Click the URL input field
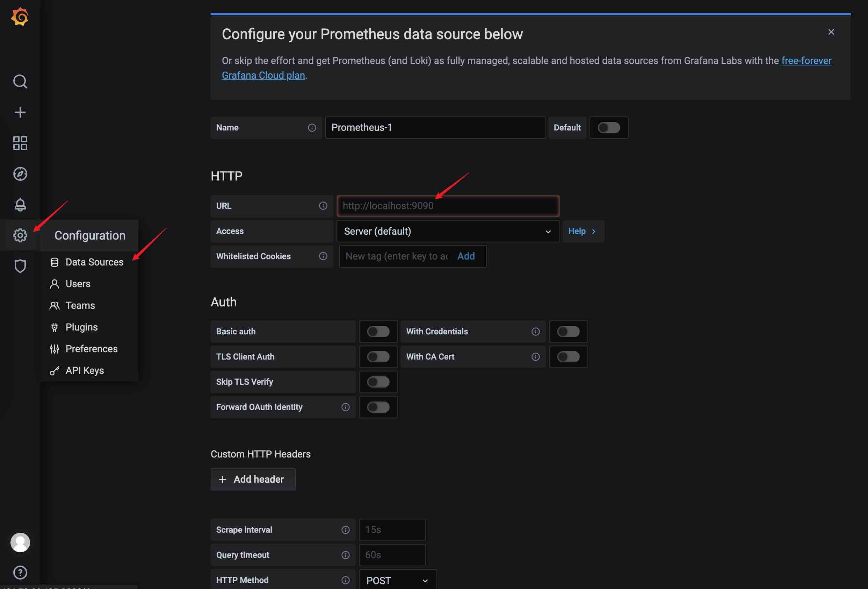 (x=447, y=206)
